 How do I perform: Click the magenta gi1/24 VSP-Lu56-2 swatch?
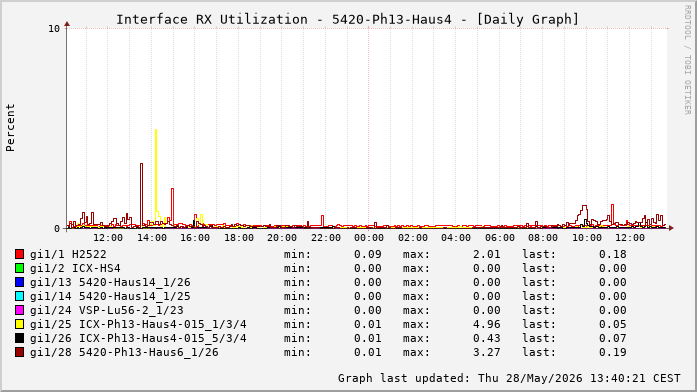[19, 310]
